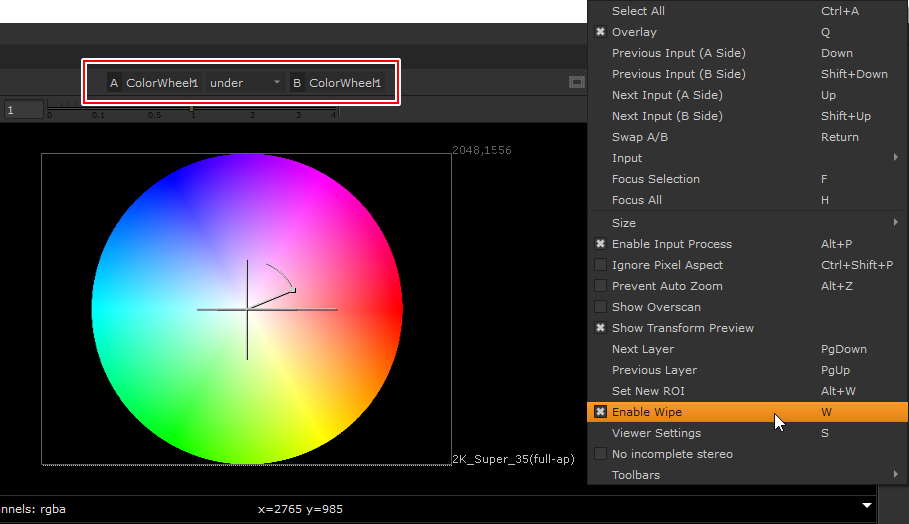Click the wipe crosshair center handle
This screenshot has height=524, width=909.
(x=247, y=309)
